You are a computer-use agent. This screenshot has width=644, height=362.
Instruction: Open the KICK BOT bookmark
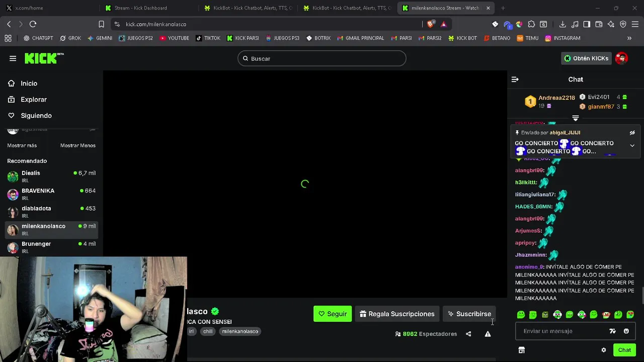click(462, 38)
